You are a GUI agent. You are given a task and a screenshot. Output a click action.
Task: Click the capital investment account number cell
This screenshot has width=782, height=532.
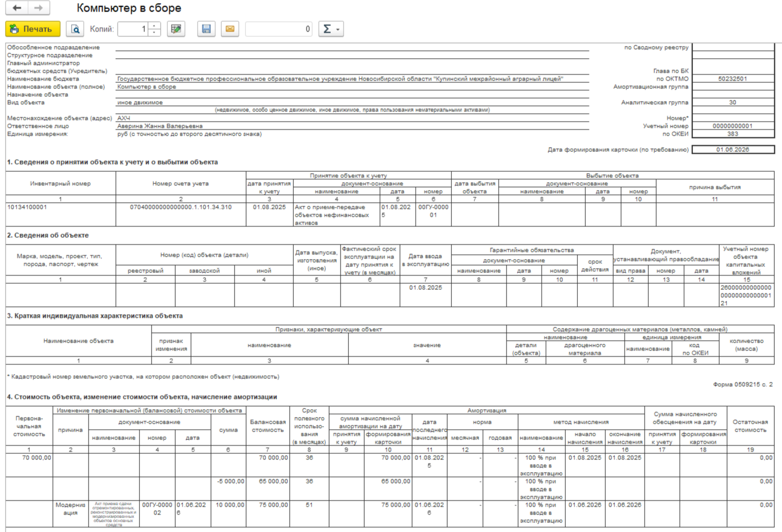point(746,295)
